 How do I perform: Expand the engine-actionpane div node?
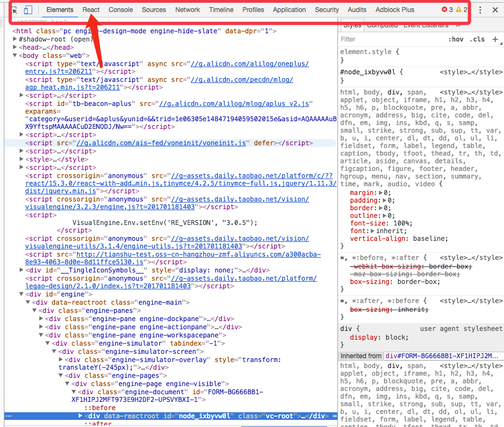(41, 327)
